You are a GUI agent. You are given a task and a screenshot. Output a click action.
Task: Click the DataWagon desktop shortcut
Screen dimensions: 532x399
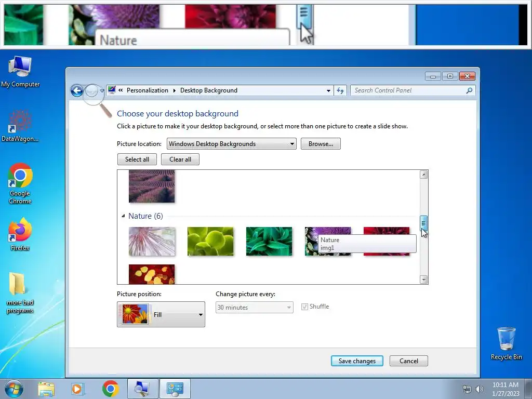(20, 126)
